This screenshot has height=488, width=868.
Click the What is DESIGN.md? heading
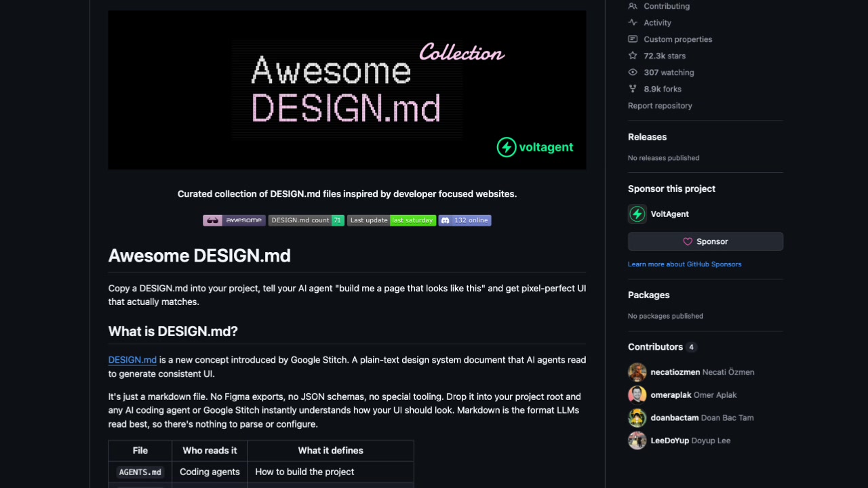173,331
